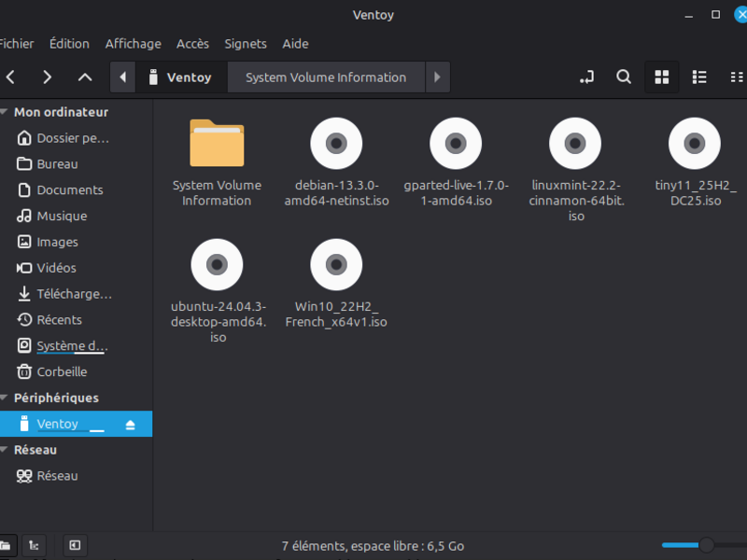Click the debian-13.3.0-amd64-netinst.iso file name
Image resolution: width=747 pixels, height=560 pixels.
tap(336, 193)
